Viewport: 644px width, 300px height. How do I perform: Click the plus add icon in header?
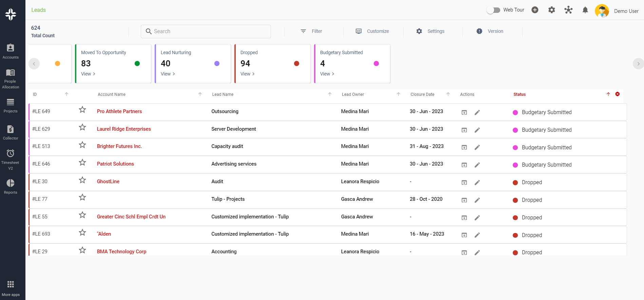[x=535, y=10]
